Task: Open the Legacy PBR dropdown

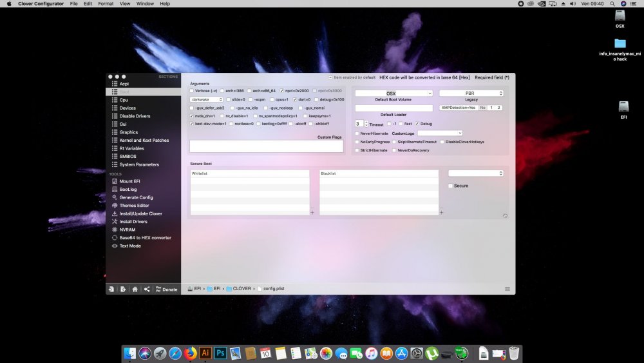Action: (471, 93)
